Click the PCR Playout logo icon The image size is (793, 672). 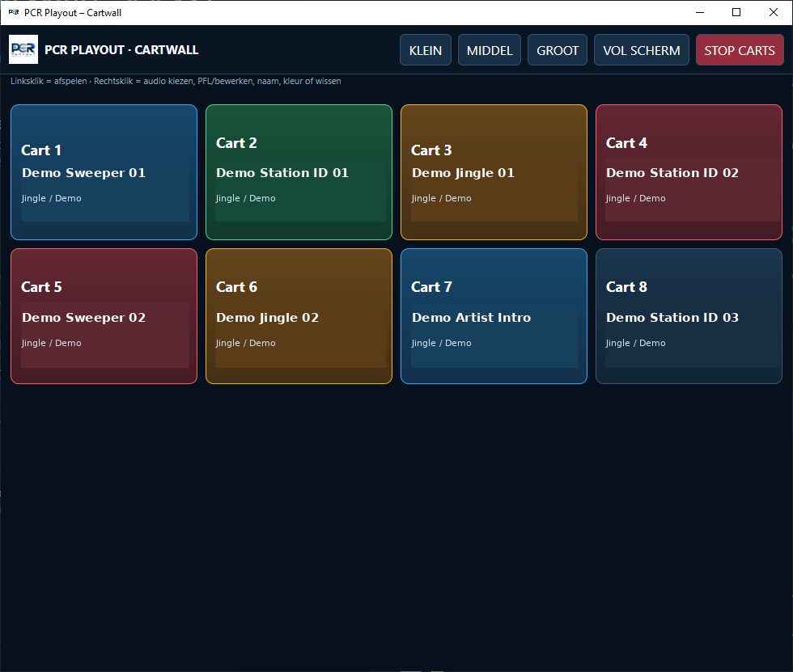[23, 49]
